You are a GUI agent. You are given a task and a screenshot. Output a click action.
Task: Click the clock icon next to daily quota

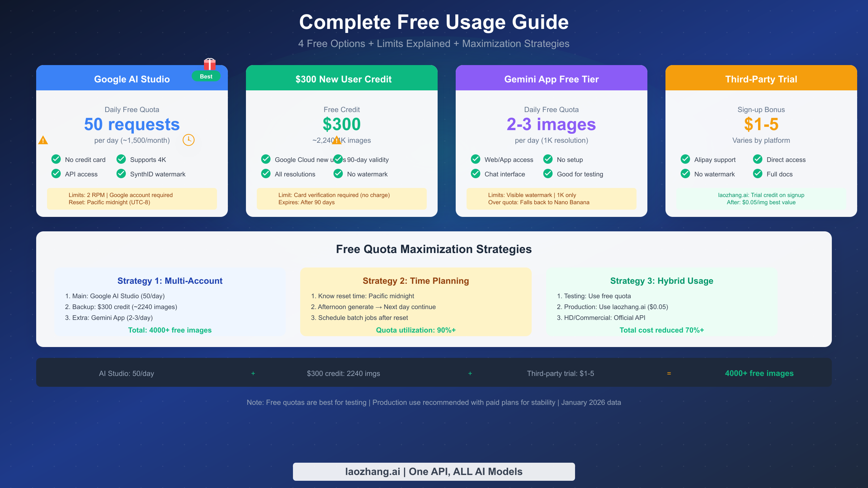point(190,140)
